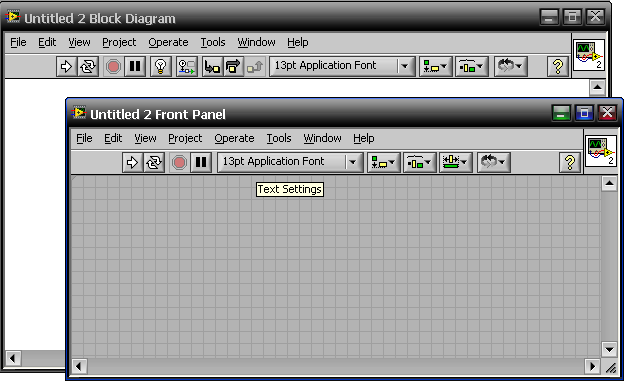Toggle Highlight Execution light bulb
Viewport: 626px width, 381px height.
[x=160, y=66]
